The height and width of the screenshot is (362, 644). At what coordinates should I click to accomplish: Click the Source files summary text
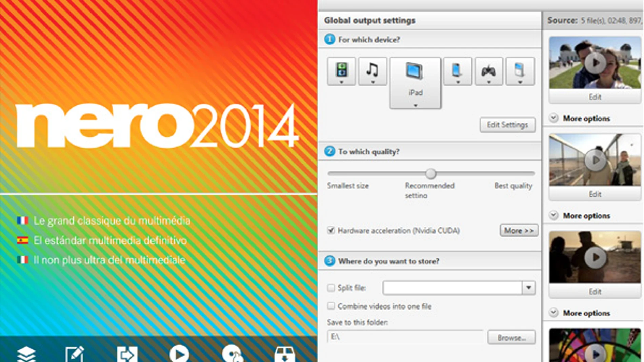595,21
